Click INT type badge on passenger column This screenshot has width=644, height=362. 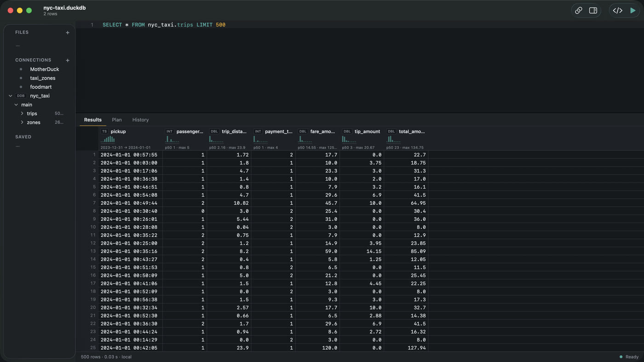[x=169, y=131]
